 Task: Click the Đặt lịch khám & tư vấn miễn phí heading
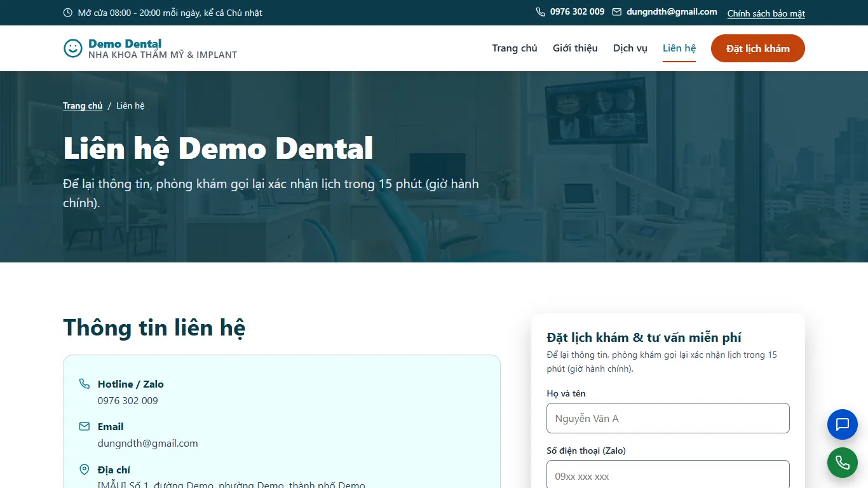pyautogui.click(x=644, y=337)
